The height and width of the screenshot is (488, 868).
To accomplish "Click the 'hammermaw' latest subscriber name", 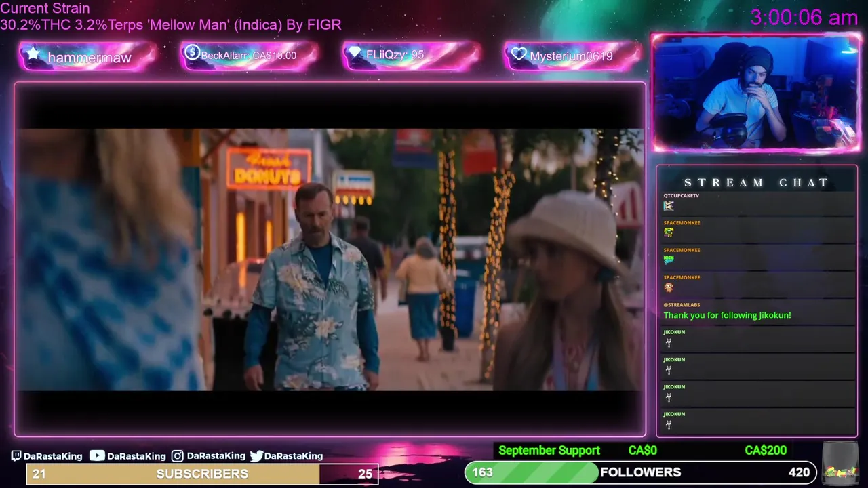I will click(89, 58).
